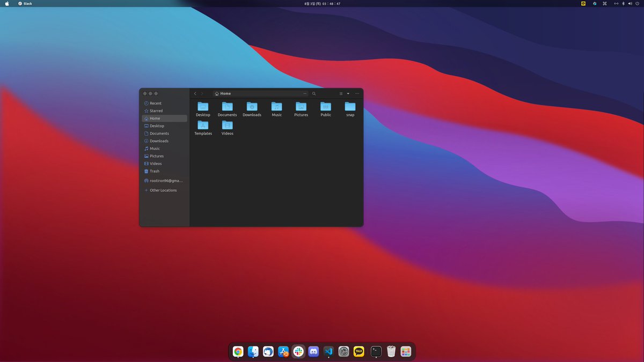Open System Settings gear in the dock
644x362 pixels.
pos(344,352)
